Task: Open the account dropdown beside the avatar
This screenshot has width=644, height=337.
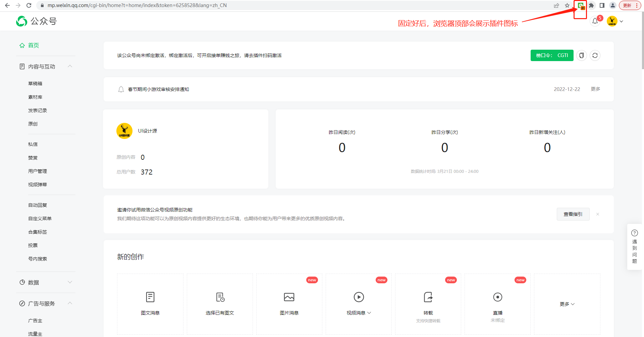Action: tap(622, 21)
